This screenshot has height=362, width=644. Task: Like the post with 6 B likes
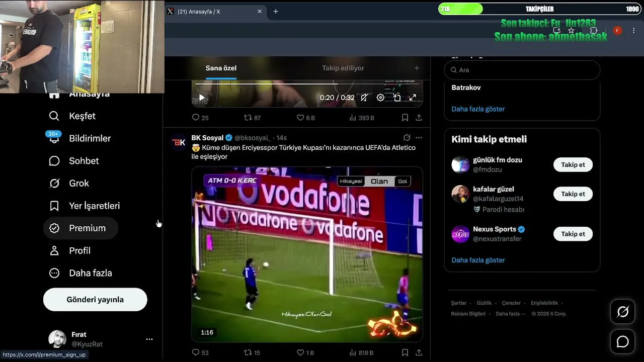pyautogui.click(x=305, y=118)
